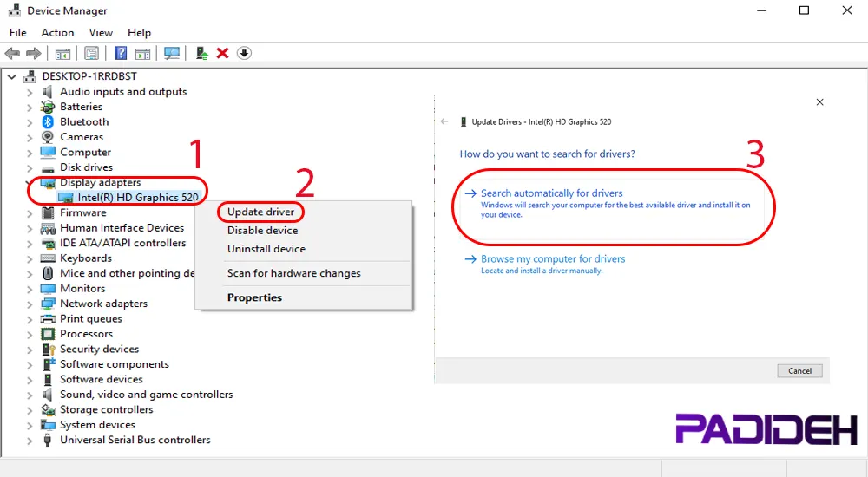868x477 pixels.
Task: Click the down-arrow Disable device toolbar icon
Action: pos(244,53)
